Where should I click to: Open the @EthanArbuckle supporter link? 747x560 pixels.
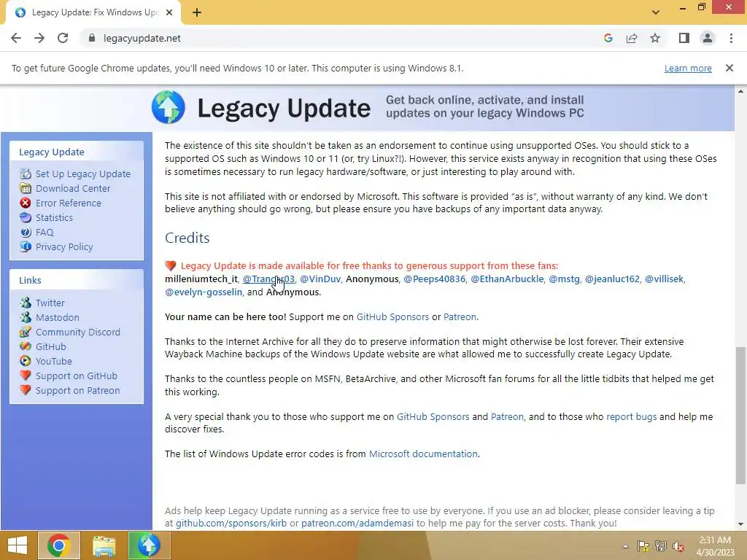507,279
